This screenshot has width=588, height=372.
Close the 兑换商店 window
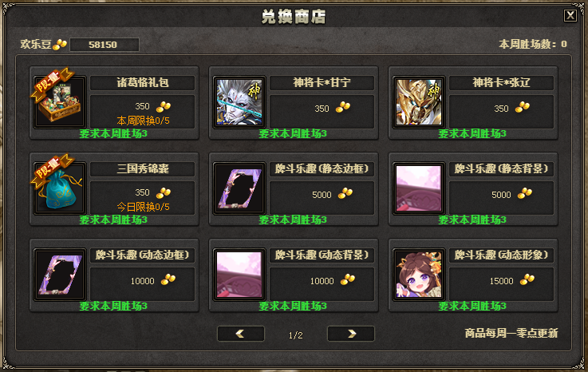click(570, 15)
